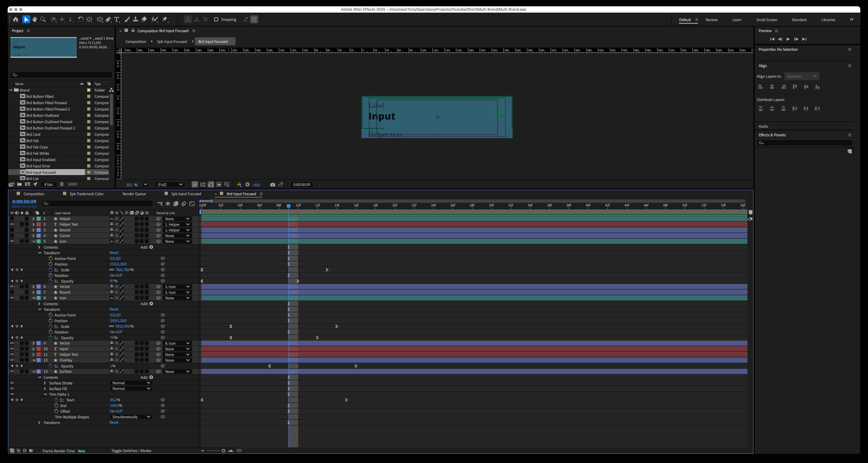Screen dimensions: 868x463
Task: Create a new folder in Project panel
Action: point(19,184)
